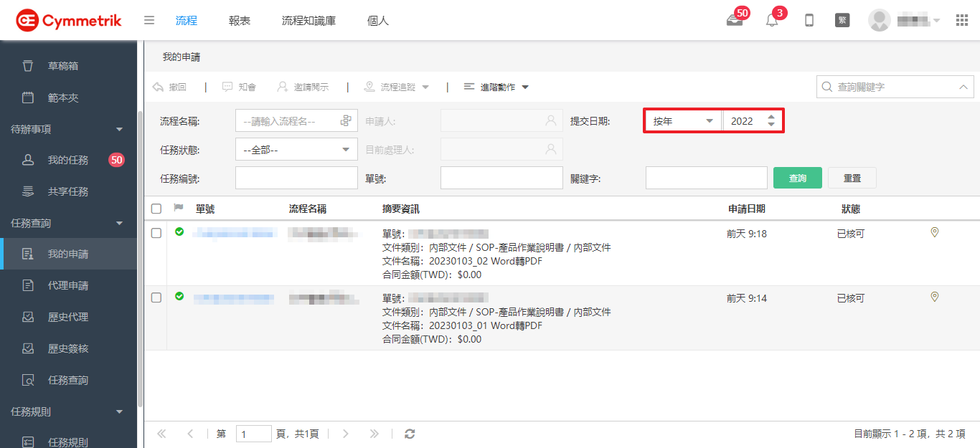Click the page number input field
The height and width of the screenshot is (448, 980).
tap(254, 434)
